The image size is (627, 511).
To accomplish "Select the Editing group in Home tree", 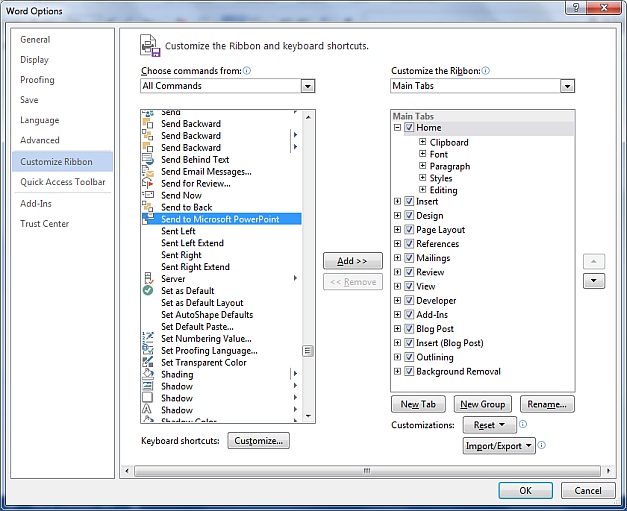I will (443, 190).
